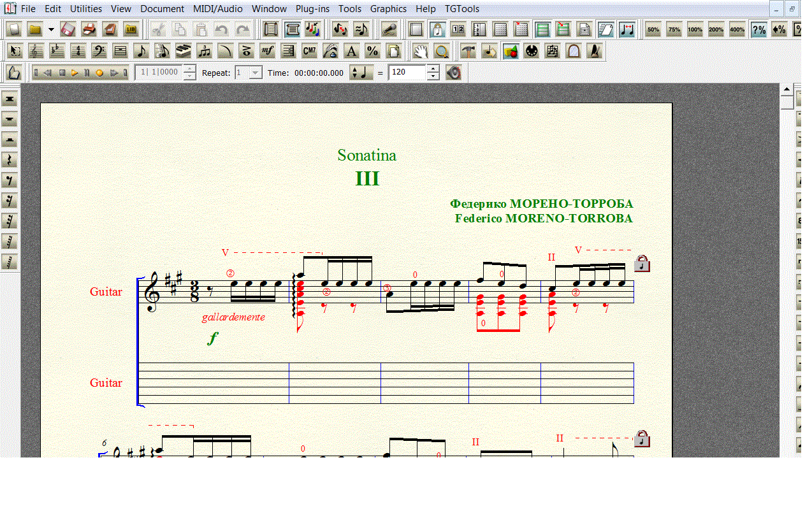Select the Tuplet tool

204,51
